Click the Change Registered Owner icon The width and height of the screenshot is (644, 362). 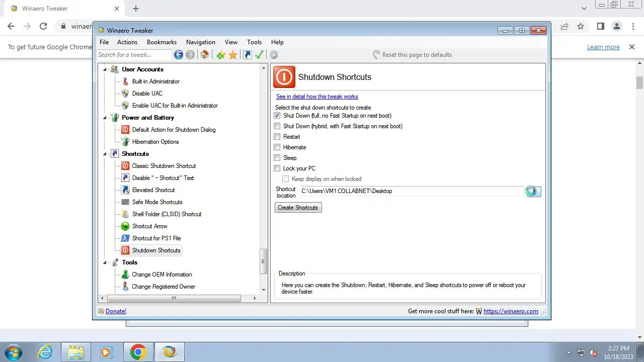click(x=125, y=287)
